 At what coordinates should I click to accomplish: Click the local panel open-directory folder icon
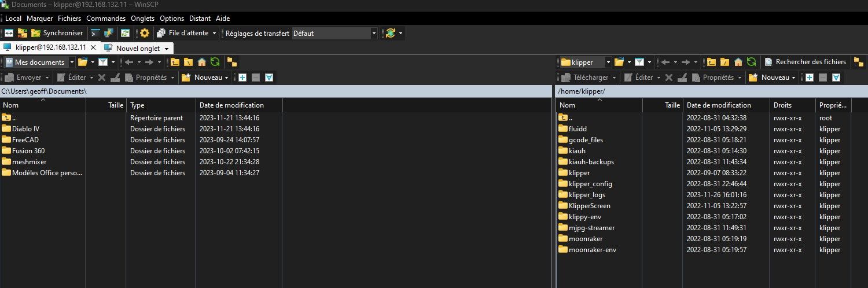[x=83, y=62]
